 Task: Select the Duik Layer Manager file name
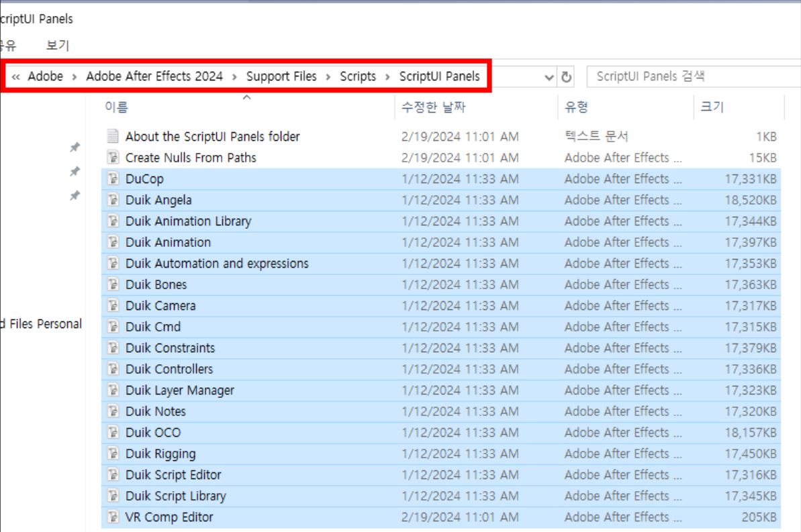(180, 390)
